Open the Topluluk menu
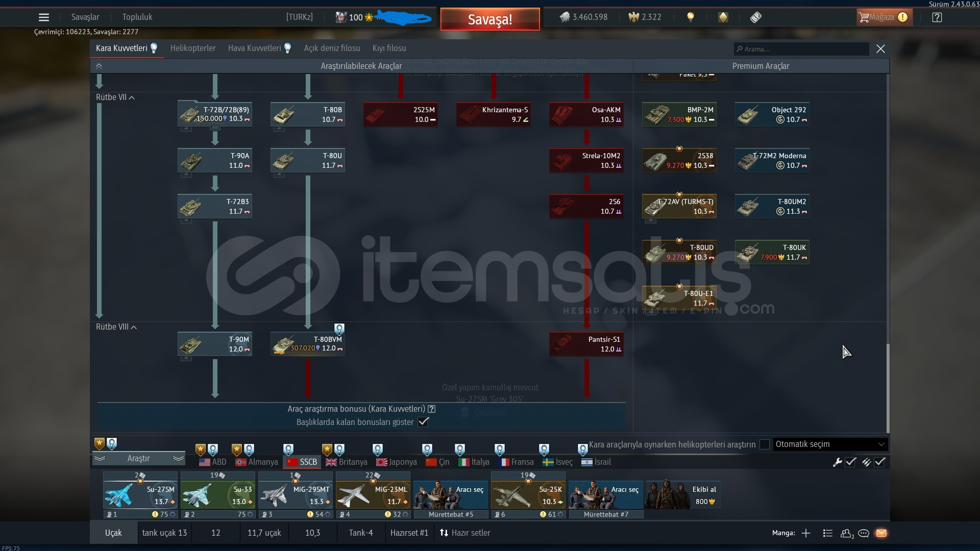This screenshot has height=551, width=980. coord(137,17)
